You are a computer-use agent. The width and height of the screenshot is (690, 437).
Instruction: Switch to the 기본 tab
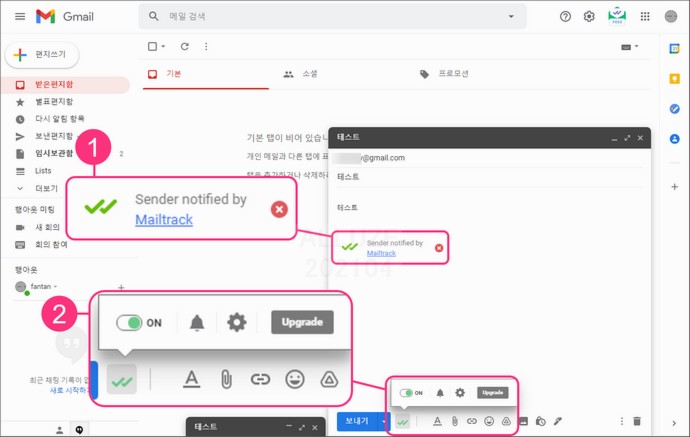[x=206, y=74]
